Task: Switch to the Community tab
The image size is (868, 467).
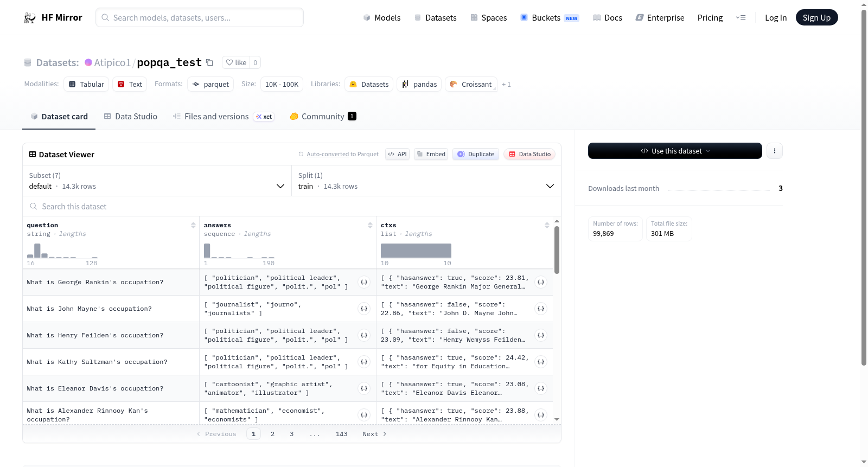Action: coord(323,116)
